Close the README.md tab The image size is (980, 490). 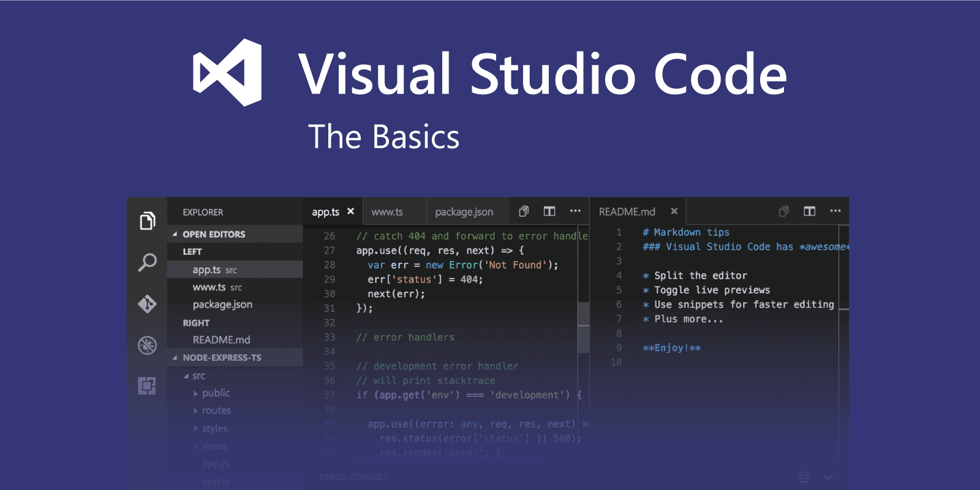[x=674, y=211]
